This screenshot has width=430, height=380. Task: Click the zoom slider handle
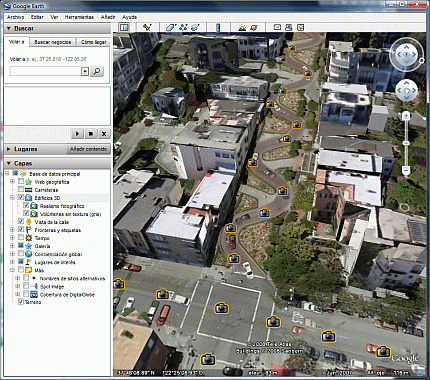(x=406, y=143)
